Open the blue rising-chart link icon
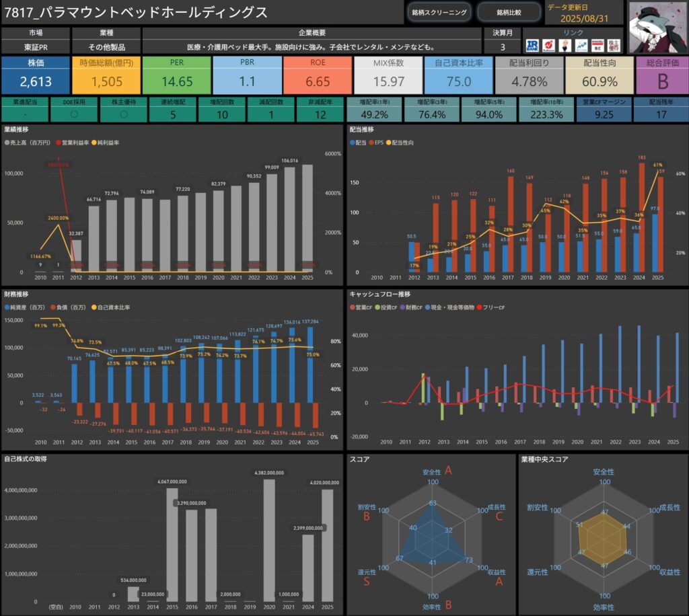This screenshot has width=689, height=616. (581, 45)
